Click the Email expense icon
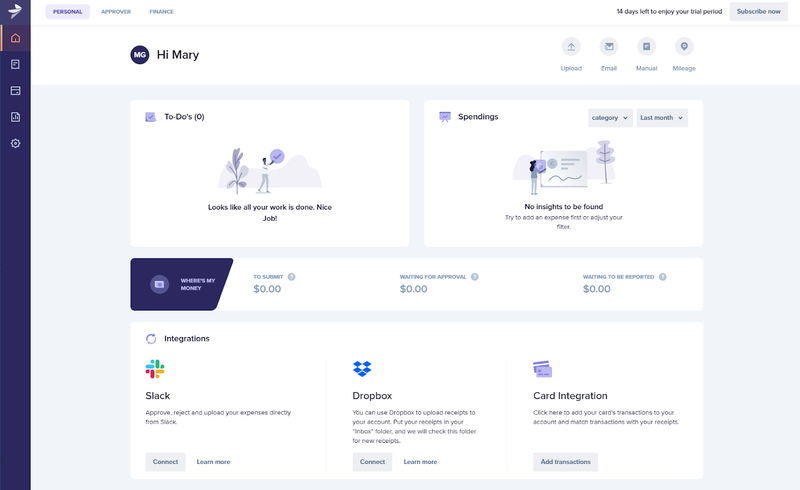Viewport: 800px width, 490px height. tap(609, 46)
